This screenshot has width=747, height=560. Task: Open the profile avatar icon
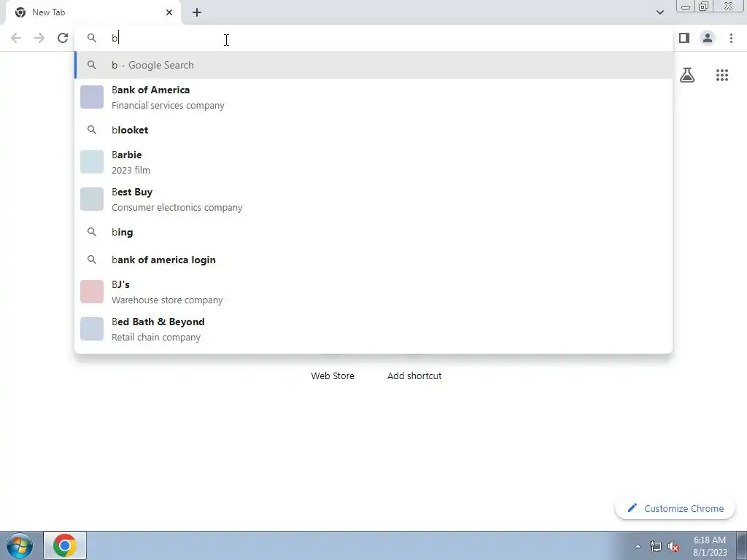708,38
